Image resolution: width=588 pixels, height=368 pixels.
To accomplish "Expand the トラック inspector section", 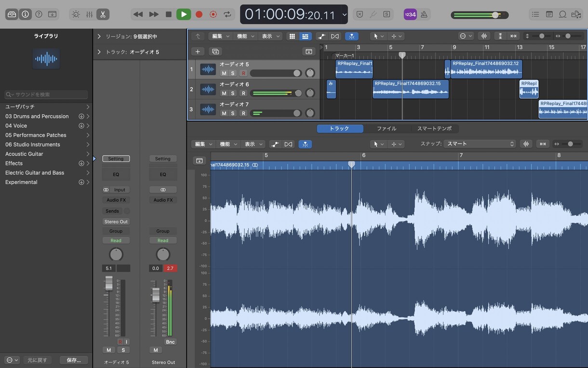I will click(99, 52).
